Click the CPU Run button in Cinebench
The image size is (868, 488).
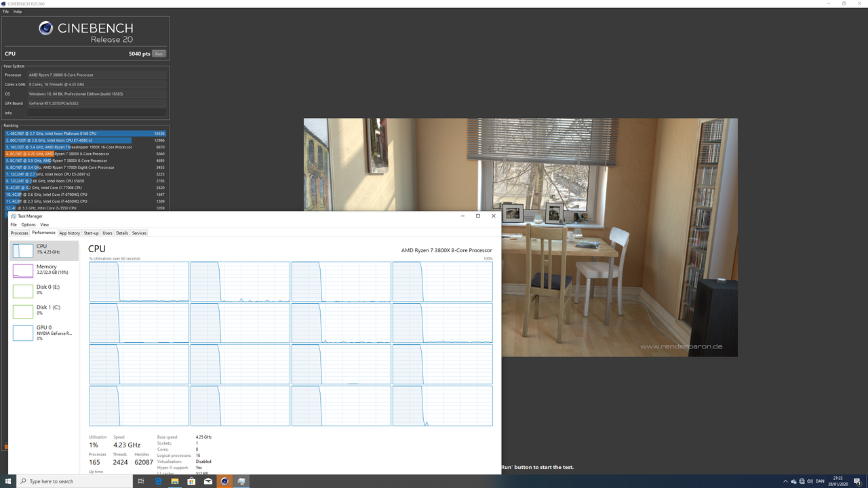159,54
